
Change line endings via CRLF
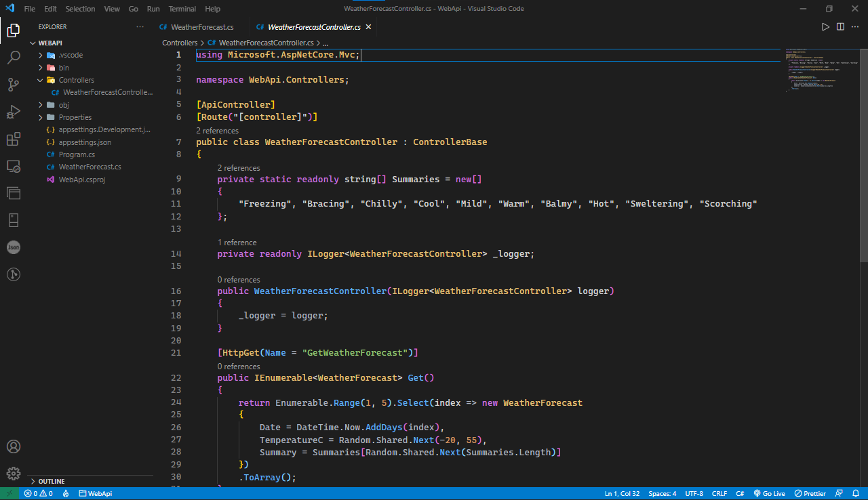point(719,494)
